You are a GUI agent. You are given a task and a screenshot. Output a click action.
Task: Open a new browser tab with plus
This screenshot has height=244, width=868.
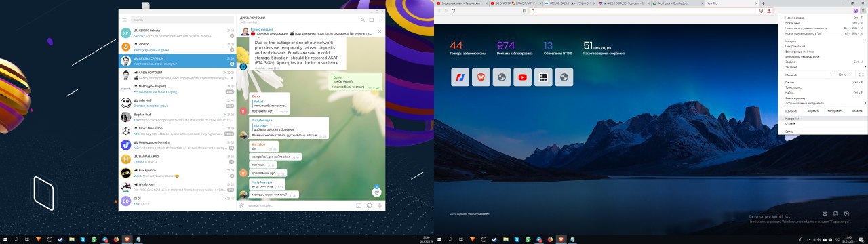click(764, 4)
